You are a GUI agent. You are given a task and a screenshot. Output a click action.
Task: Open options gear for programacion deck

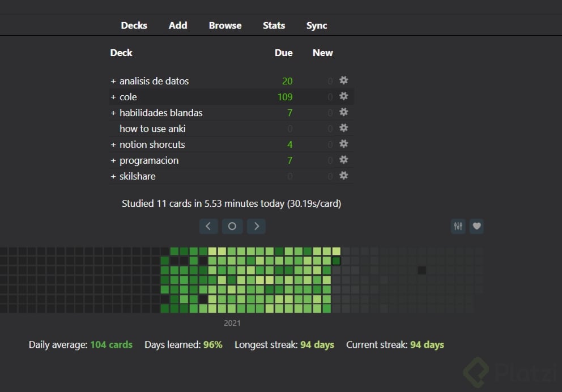click(x=343, y=159)
